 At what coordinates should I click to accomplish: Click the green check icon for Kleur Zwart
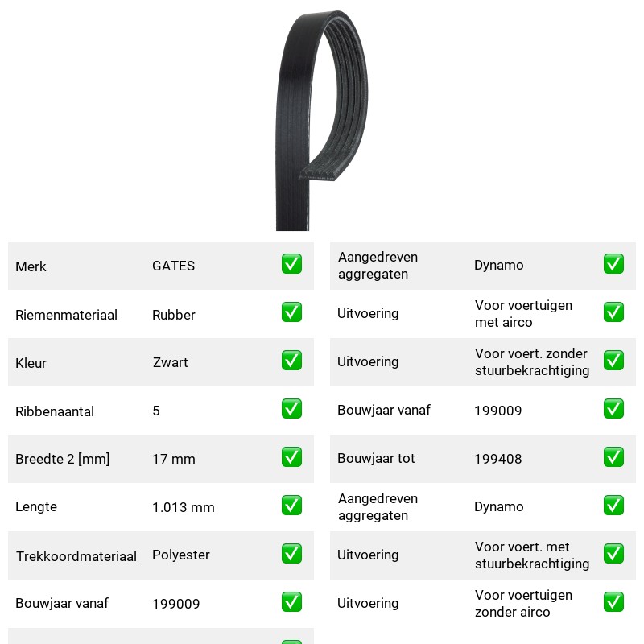291,360
